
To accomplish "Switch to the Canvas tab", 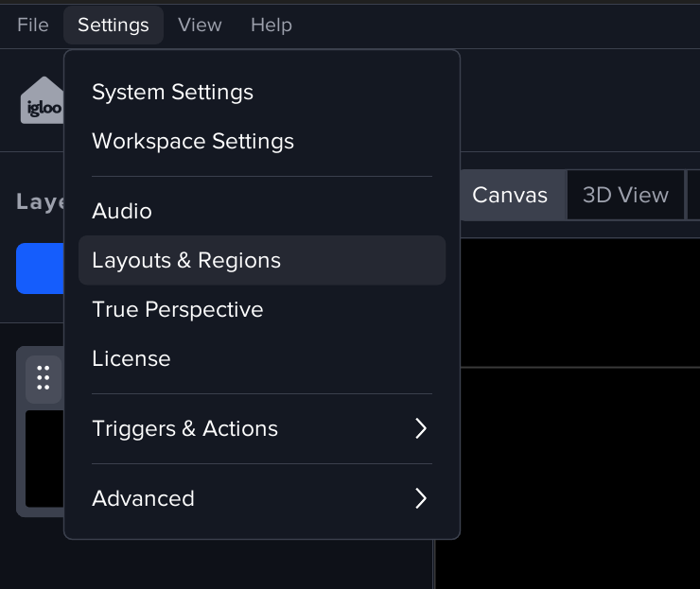I will pyautogui.click(x=510, y=195).
